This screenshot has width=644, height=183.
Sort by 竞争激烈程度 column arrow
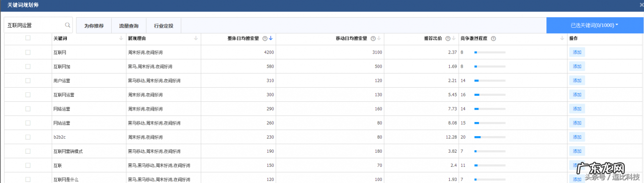[x=562, y=38]
